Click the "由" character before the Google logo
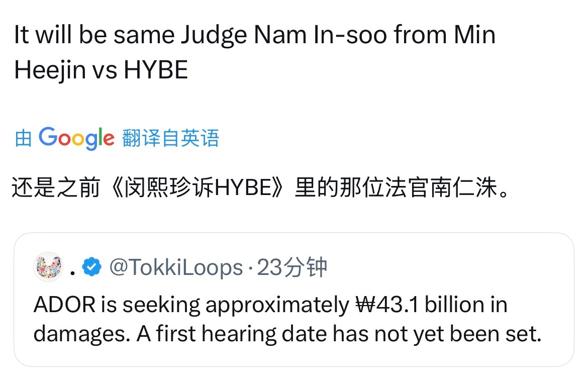This screenshot has width=588, height=383. click(x=23, y=138)
